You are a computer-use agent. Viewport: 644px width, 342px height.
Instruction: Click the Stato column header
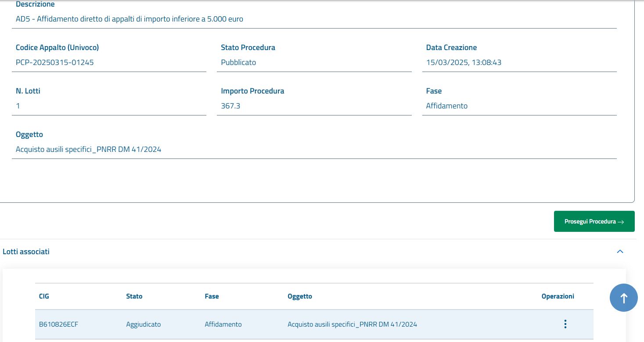134,296
